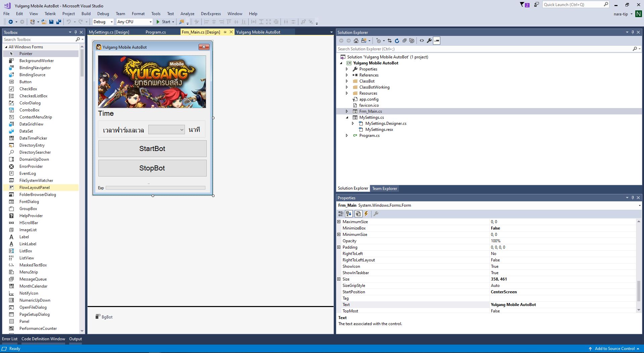The image size is (644, 353).
Task: Select the Exp progress bar on the form
Action: [x=155, y=188]
